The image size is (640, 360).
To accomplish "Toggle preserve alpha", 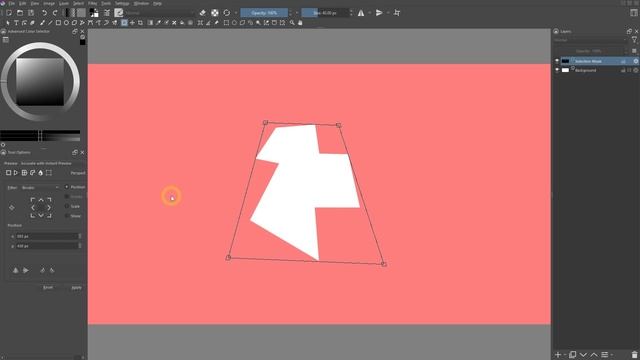I will click(215, 13).
